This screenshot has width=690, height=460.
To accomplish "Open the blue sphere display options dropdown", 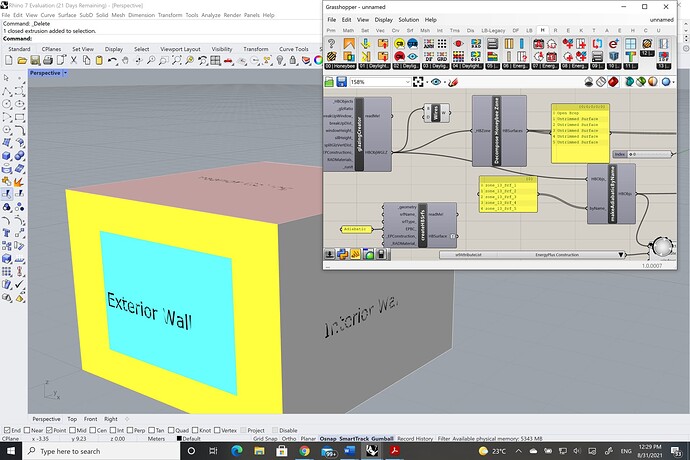I will click(x=674, y=82).
